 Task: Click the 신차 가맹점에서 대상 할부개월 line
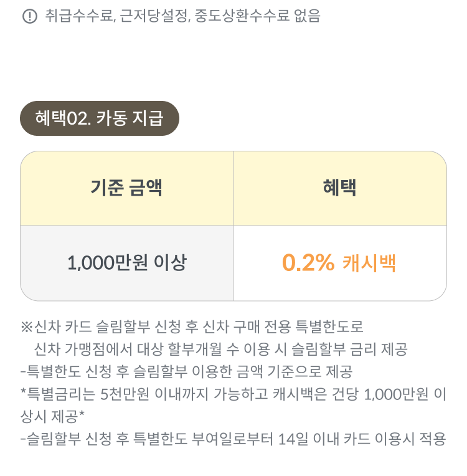point(220,350)
